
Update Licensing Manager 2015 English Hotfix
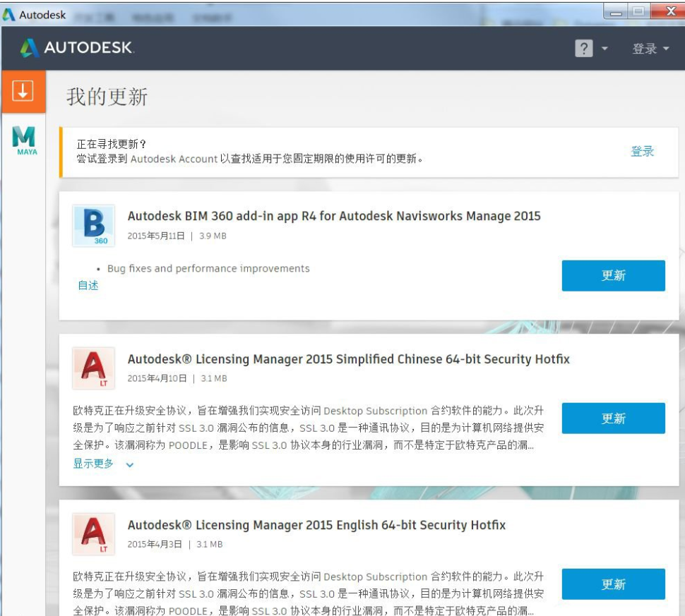[x=614, y=584]
